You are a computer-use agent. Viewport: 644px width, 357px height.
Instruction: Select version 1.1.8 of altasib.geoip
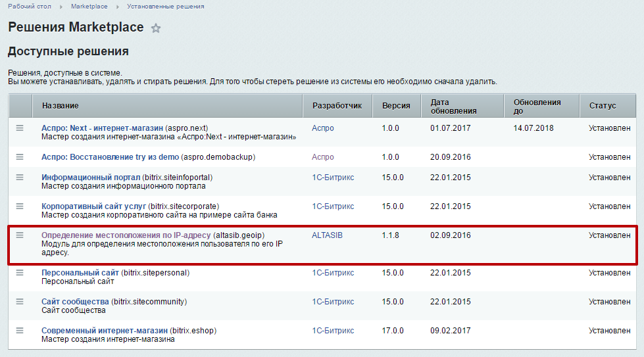tap(390, 235)
